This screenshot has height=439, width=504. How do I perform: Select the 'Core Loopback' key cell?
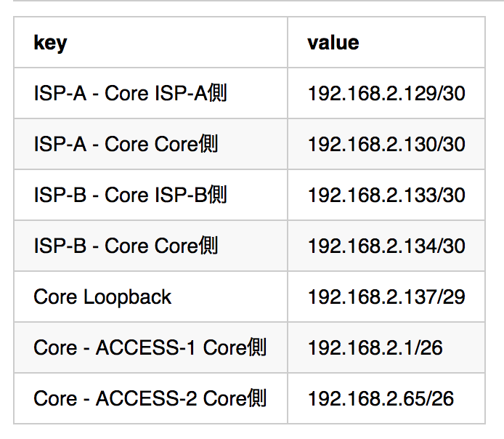pyautogui.click(x=102, y=297)
